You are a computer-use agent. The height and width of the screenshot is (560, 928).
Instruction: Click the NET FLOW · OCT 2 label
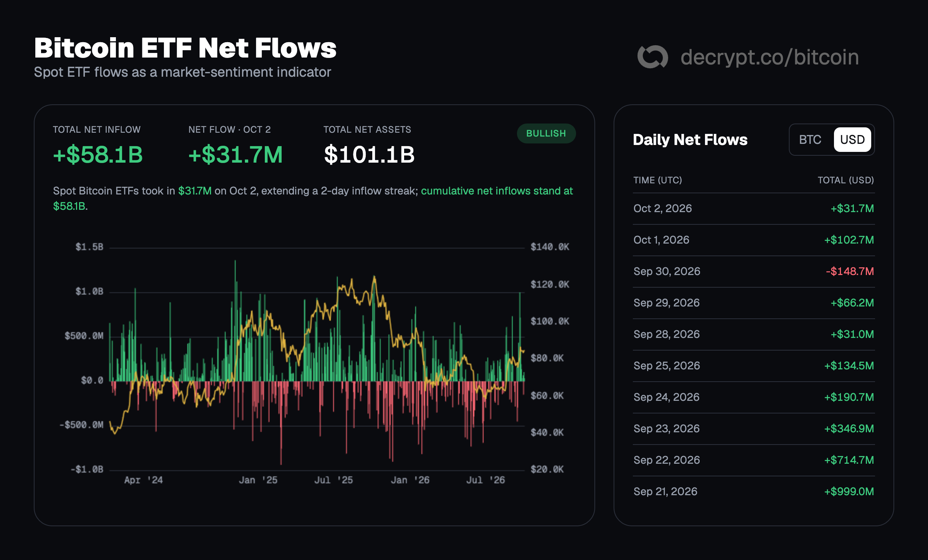click(x=230, y=130)
